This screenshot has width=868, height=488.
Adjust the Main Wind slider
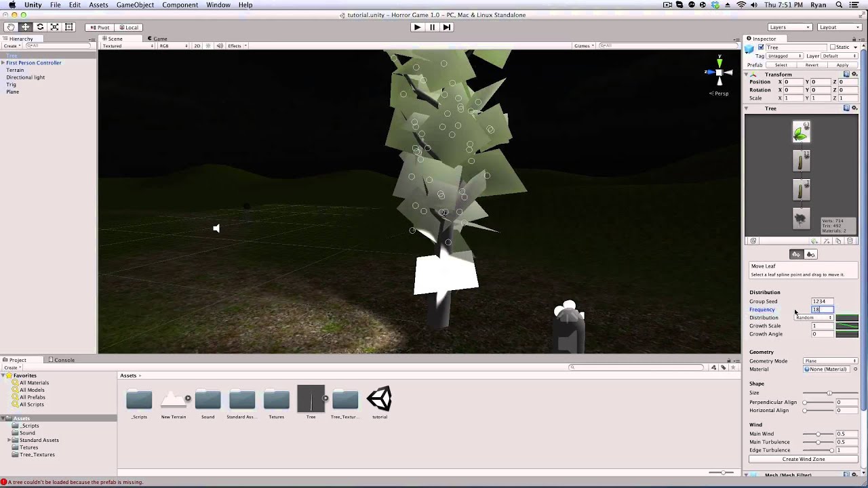click(818, 434)
